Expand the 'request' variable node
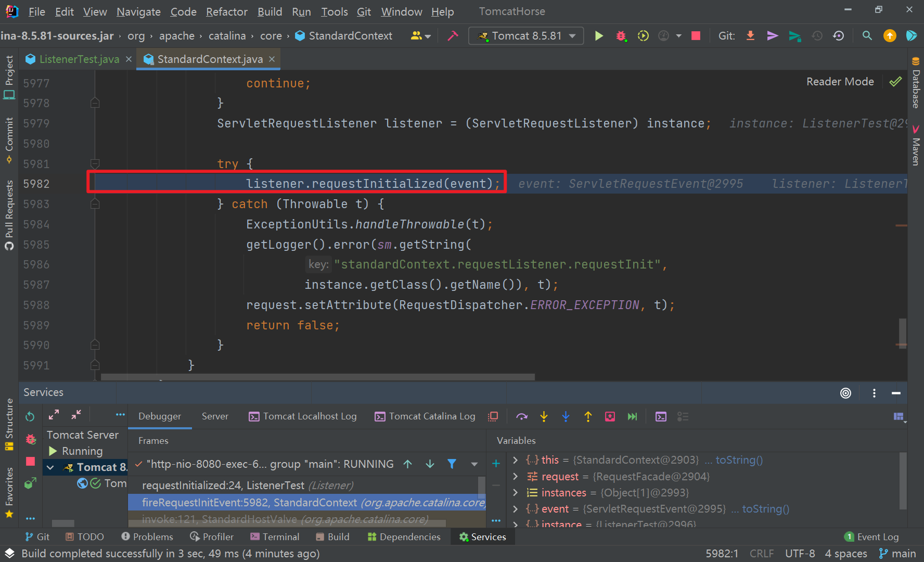The width and height of the screenshot is (924, 562). [x=515, y=476]
